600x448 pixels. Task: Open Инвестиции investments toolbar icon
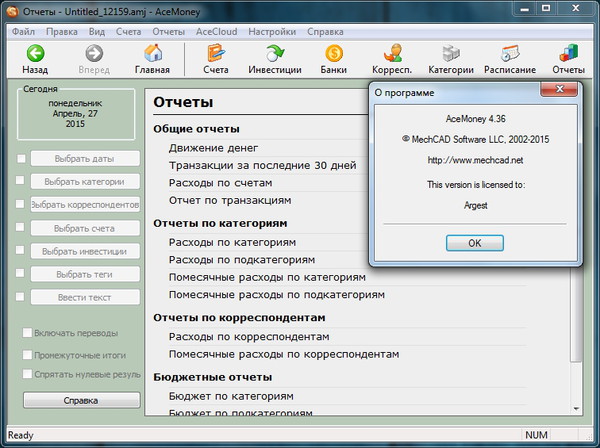tap(277, 54)
